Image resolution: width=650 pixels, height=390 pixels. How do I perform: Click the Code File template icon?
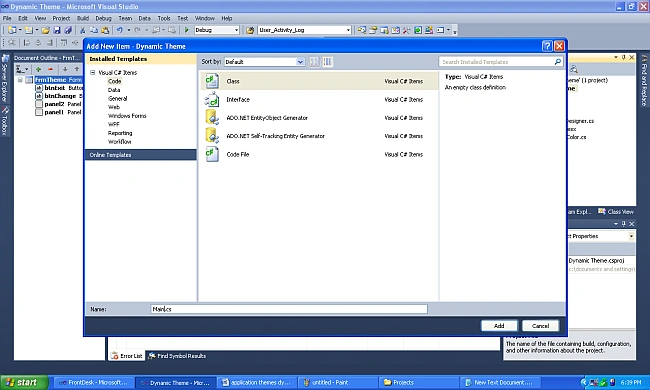[212, 154]
